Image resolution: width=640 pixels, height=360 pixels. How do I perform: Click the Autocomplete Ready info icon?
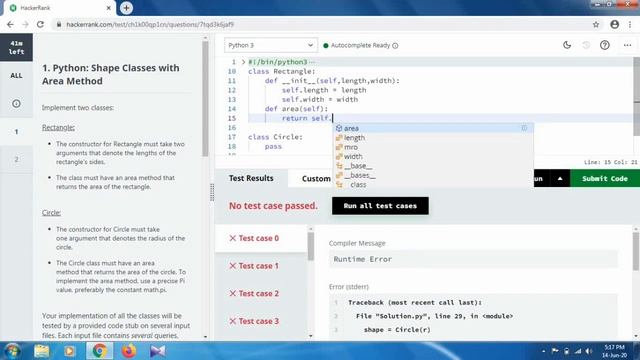coord(395,46)
